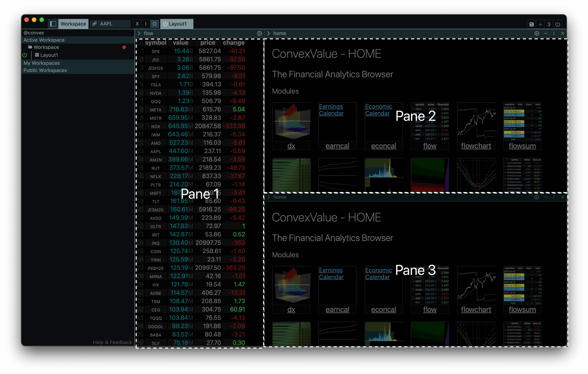588x374 pixels.
Task: Expand the bottom home pane command chevron
Action: (x=269, y=197)
